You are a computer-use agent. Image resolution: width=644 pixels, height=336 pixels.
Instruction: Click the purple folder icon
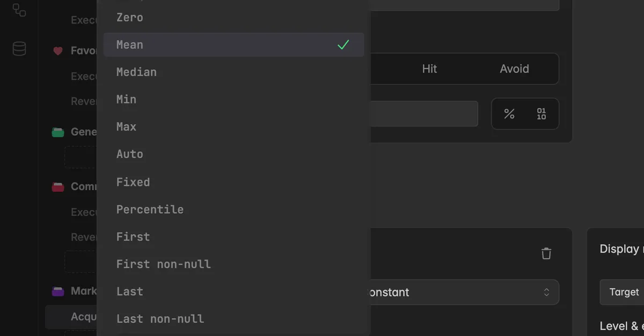(x=58, y=292)
